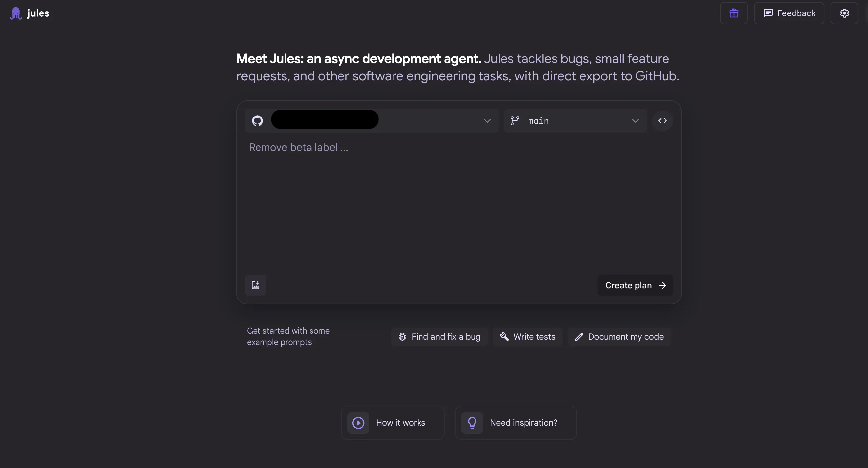The height and width of the screenshot is (468, 868).
Task: Click the How it works play icon
Action: pyautogui.click(x=358, y=423)
